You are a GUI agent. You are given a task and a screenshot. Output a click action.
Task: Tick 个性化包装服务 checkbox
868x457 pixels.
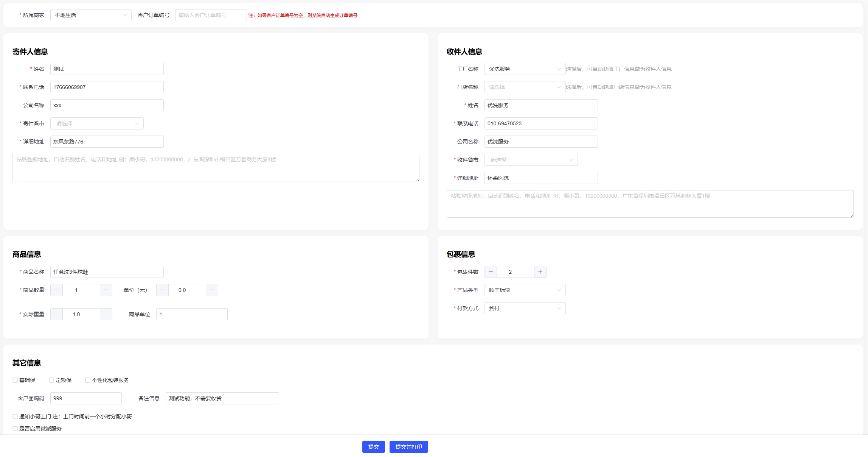(x=88, y=380)
